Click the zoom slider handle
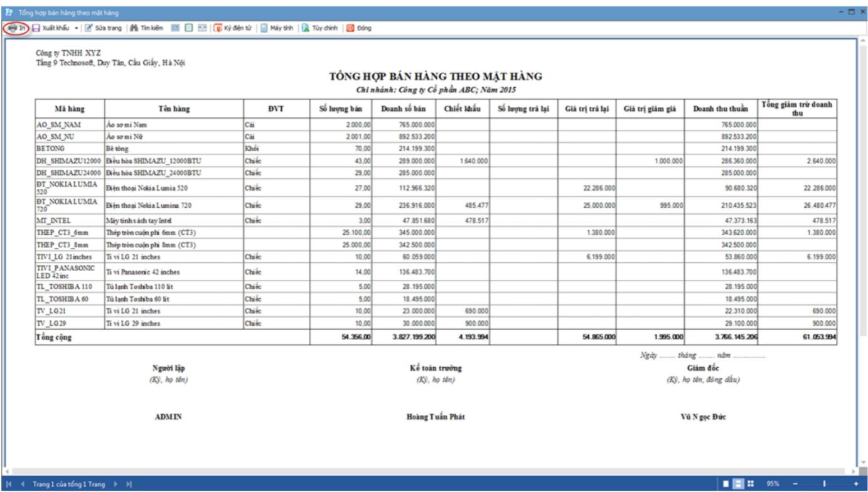This screenshot has width=868, height=492. point(823,484)
